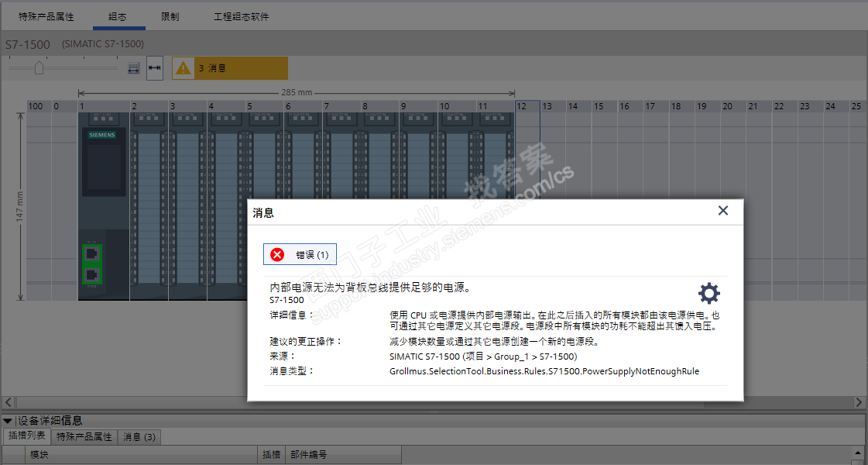Click the 插槽 column header
The height and width of the screenshot is (465, 868).
point(271,454)
